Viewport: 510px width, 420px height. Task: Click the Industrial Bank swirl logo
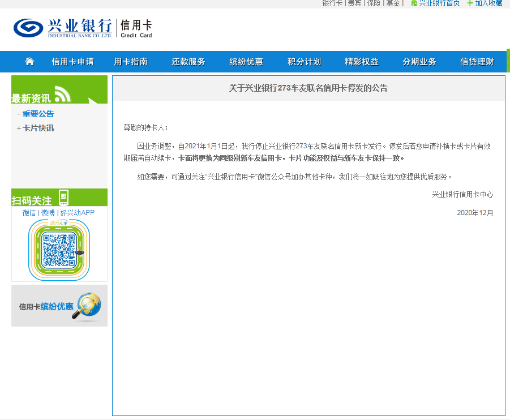[x=28, y=28]
